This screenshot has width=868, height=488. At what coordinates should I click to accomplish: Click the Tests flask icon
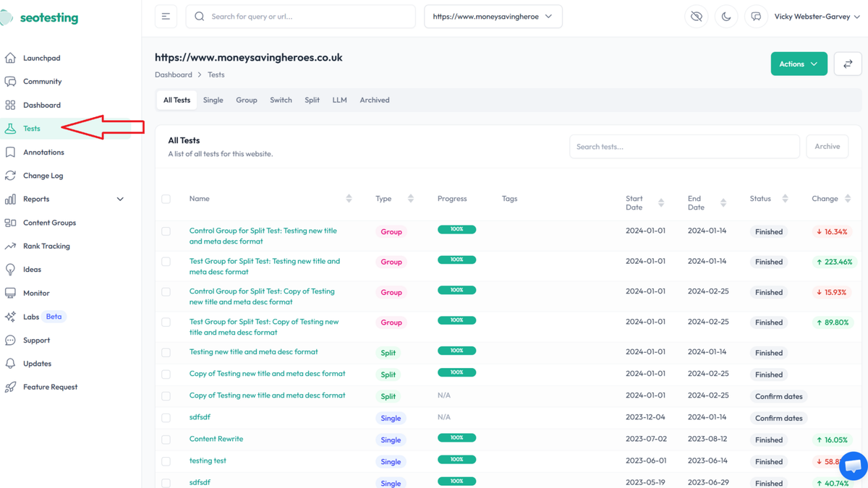(x=10, y=129)
